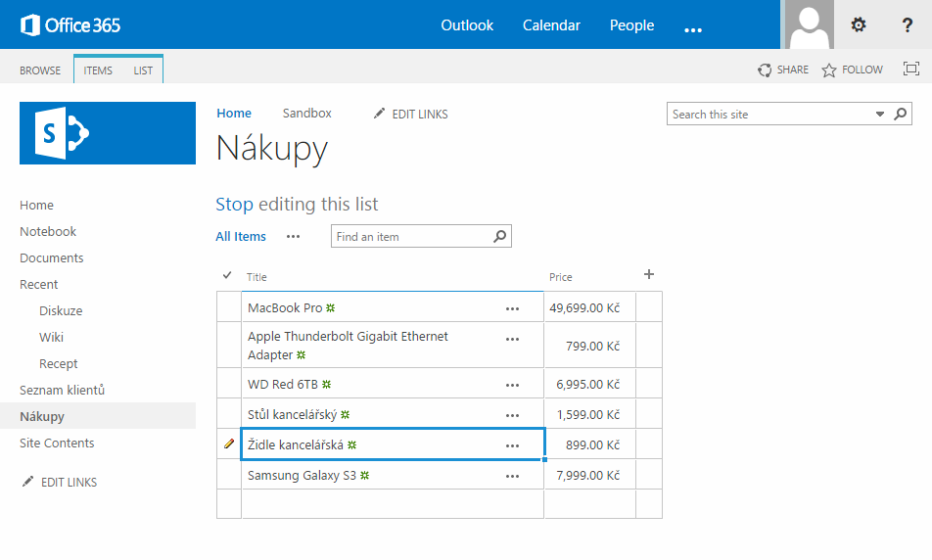The height and width of the screenshot is (560, 932).
Task: Expand the top navigation ellipsis menu
Action: [x=693, y=29]
